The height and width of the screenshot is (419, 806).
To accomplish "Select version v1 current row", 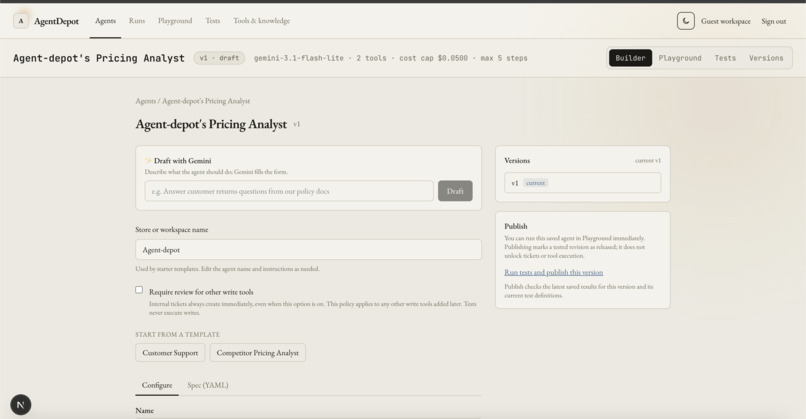I will (582, 183).
